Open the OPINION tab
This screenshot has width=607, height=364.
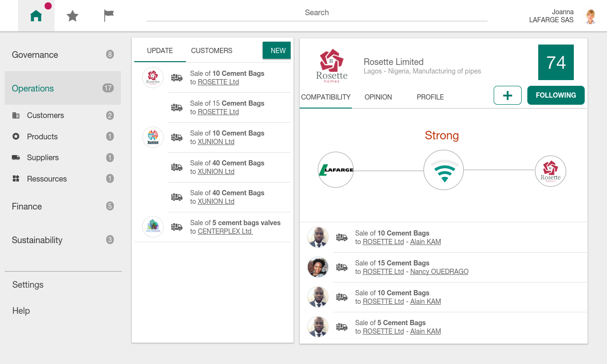[378, 97]
